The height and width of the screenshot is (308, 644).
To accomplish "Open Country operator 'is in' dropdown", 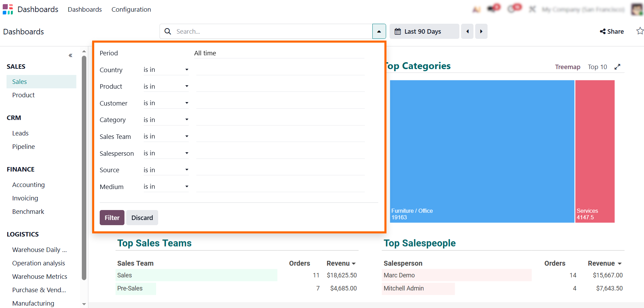I will 166,70.
